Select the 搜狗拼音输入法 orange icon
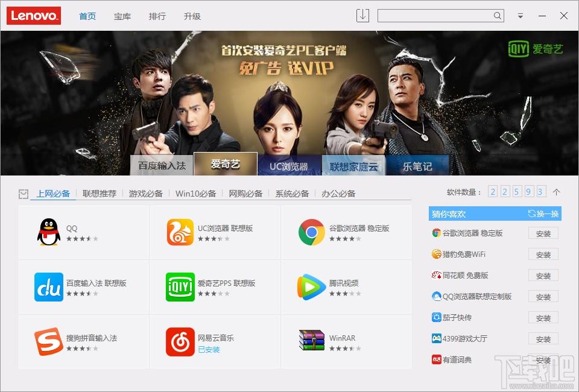Screen dimensions: 579x392 [x=49, y=342]
